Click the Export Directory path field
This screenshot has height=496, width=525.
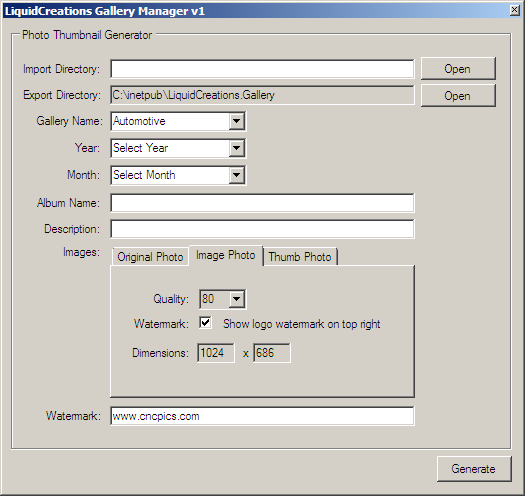coord(262,95)
